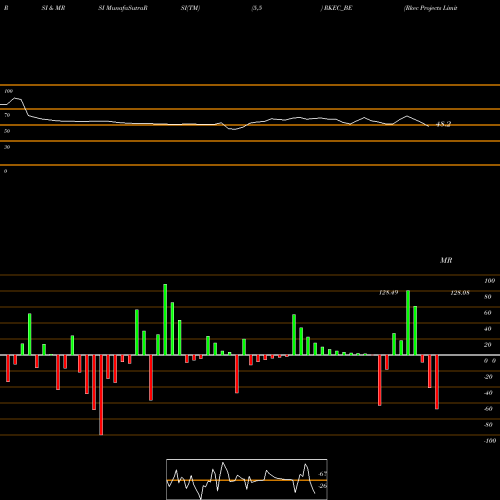Click the '70' level label on RSI axis
The height and width of the screenshot is (500, 500).
[x=7, y=115]
